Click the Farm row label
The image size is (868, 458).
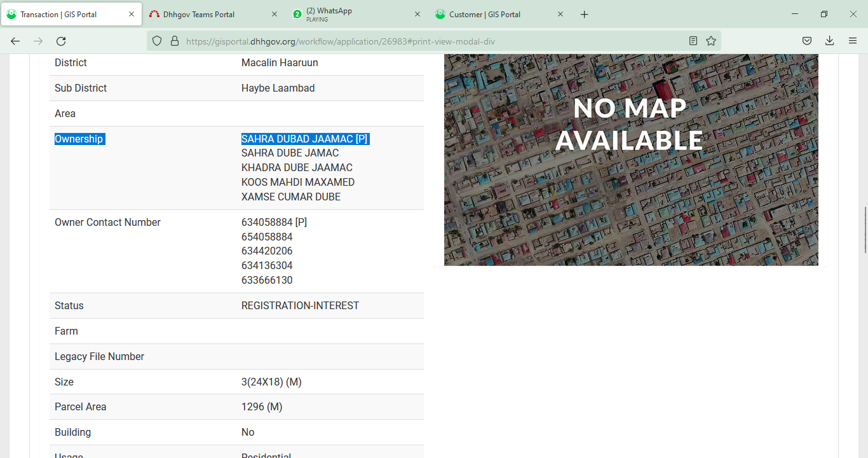[x=66, y=331]
